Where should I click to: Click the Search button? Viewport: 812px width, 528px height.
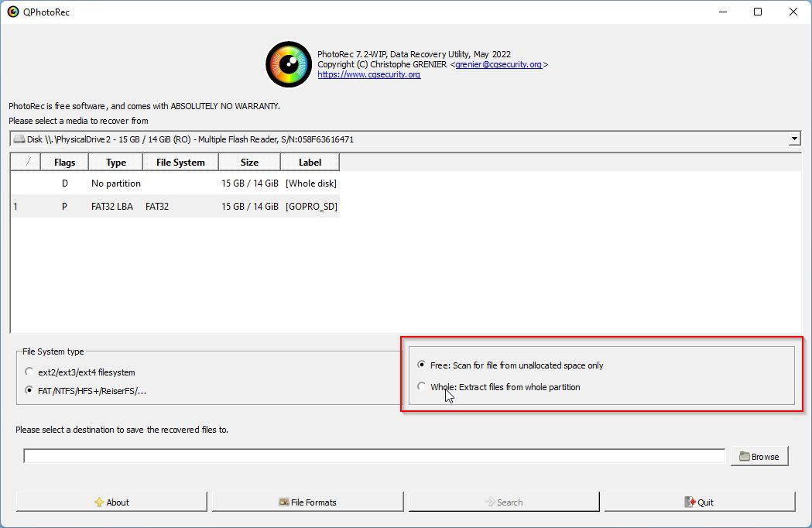click(x=504, y=502)
